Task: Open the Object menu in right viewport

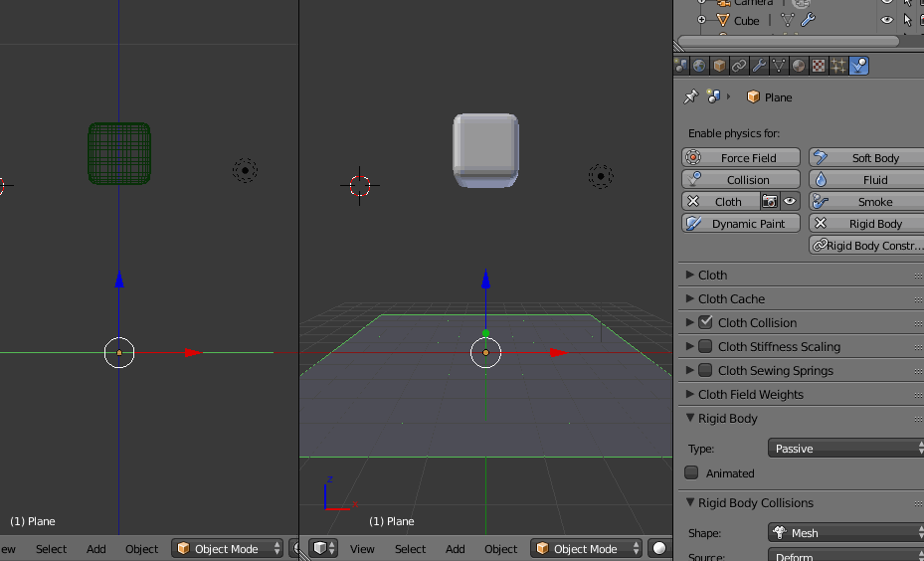Action: click(501, 549)
